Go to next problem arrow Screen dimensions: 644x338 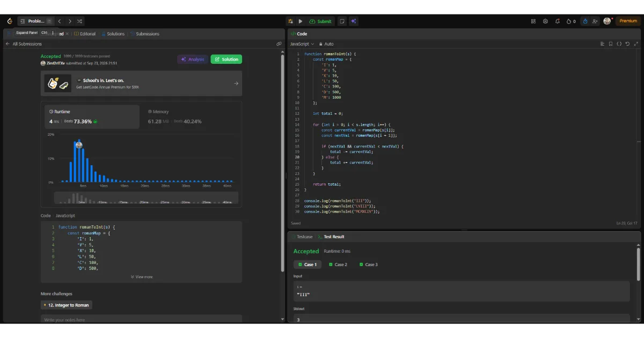click(x=69, y=21)
